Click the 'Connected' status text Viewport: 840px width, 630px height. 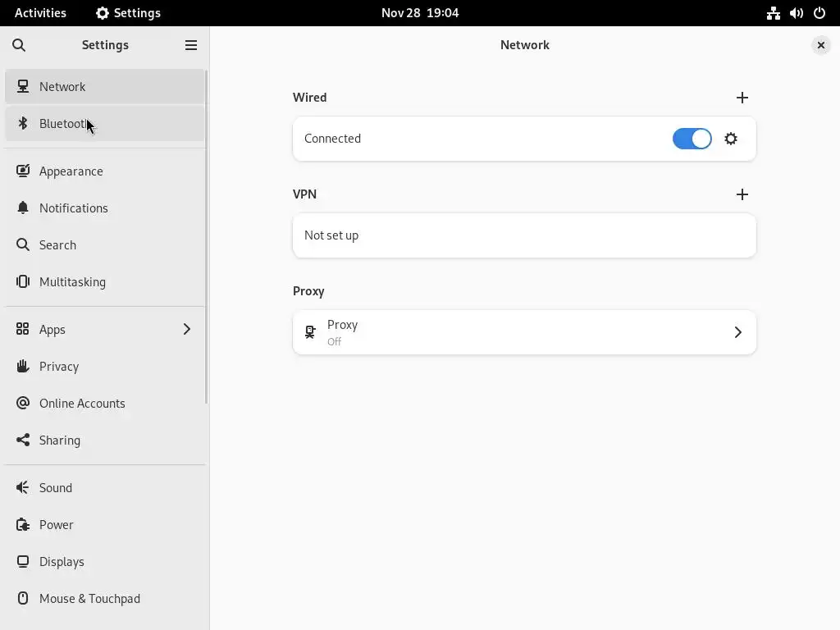333,139
